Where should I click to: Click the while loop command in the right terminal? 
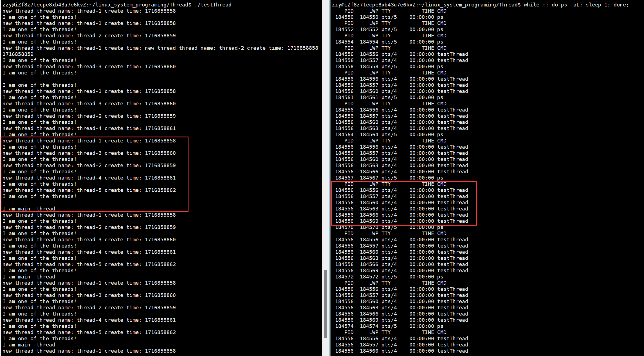pos(576,5)
